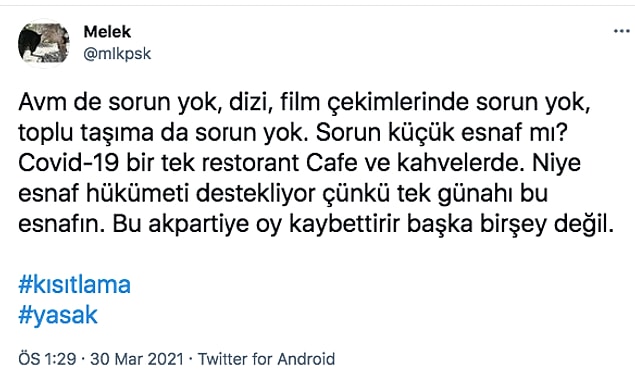This screenshot has height=375, width=635.
Task: Open the Melek display name profile link
Action: [107, 32]
